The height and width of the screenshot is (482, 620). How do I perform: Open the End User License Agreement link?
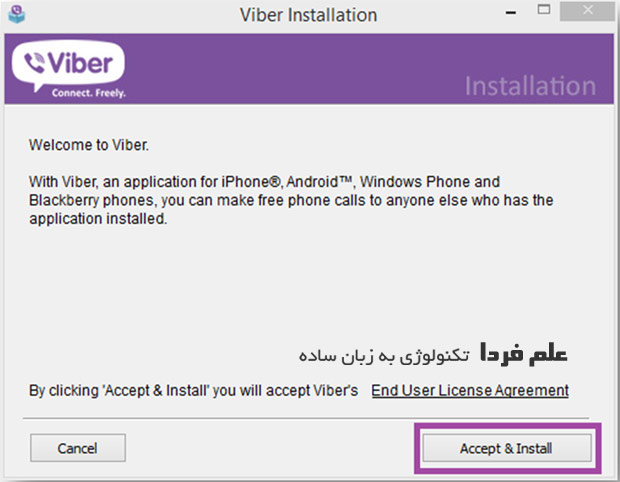tap(470, 391)
